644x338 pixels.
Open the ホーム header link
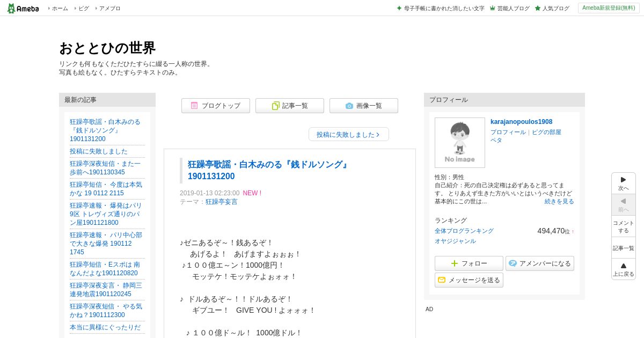click(x=60, y=9)
